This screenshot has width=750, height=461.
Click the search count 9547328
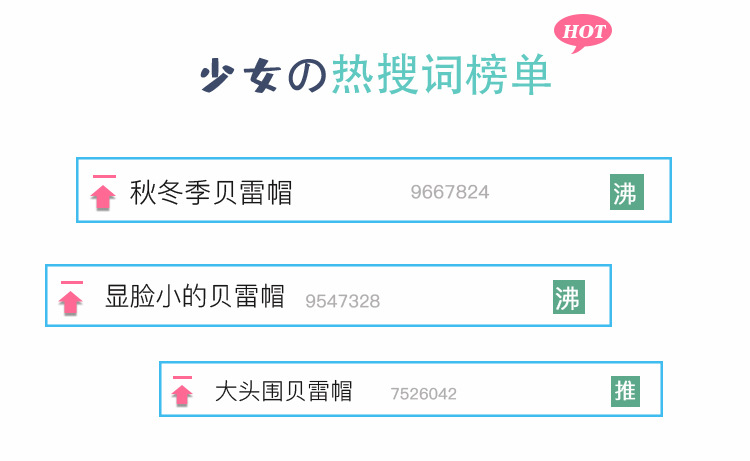click(x=342, y=301)
